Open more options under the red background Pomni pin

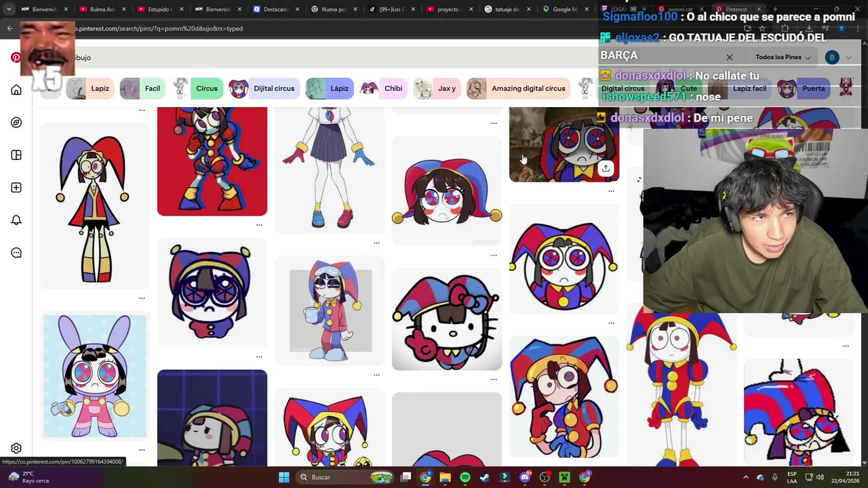tap(259, 224)
